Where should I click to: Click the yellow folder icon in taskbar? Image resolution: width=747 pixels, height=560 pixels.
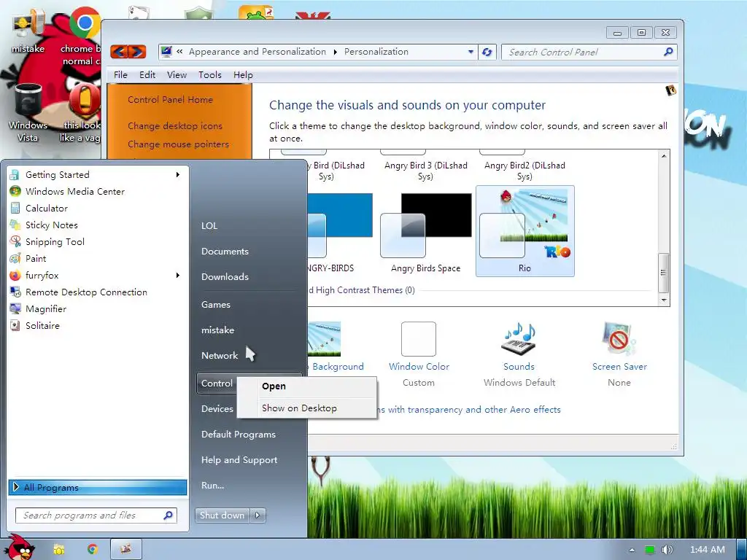tap(58, 549)
